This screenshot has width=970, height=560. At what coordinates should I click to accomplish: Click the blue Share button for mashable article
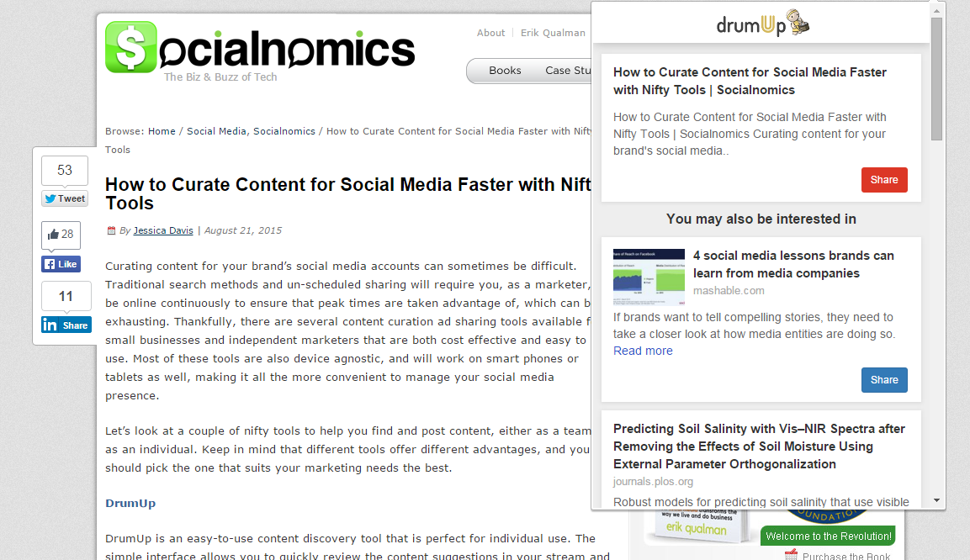884,380
